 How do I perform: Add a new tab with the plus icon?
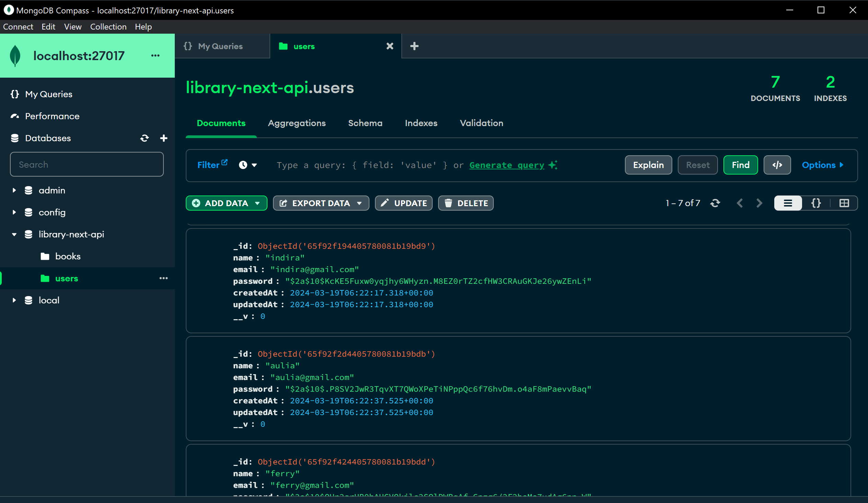[414, 46]
